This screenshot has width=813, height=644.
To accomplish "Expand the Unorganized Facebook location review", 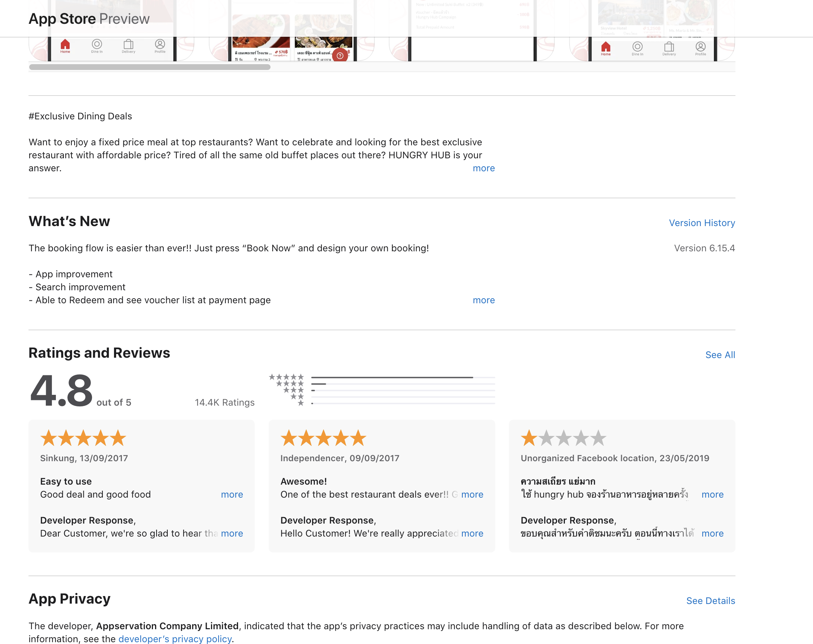I will [x=712, y=494].
